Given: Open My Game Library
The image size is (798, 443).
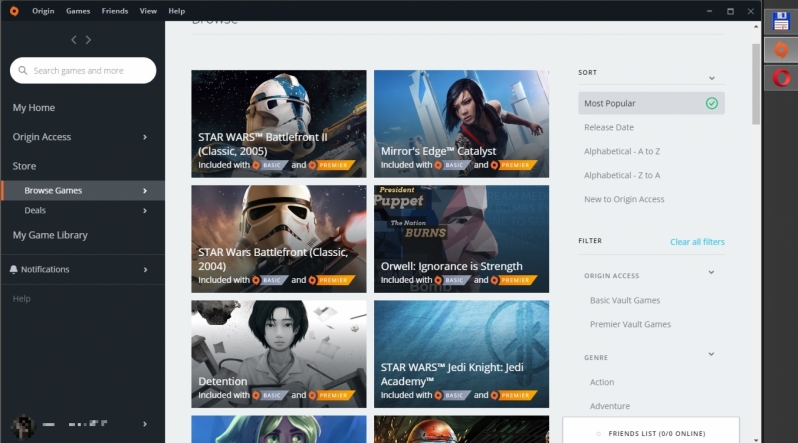Looking at the screenshot, I should click(50, 235).
